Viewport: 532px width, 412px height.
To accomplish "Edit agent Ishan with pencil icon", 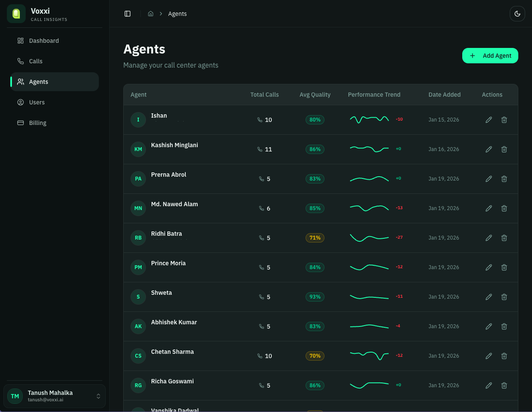I will tap(489, 120).
